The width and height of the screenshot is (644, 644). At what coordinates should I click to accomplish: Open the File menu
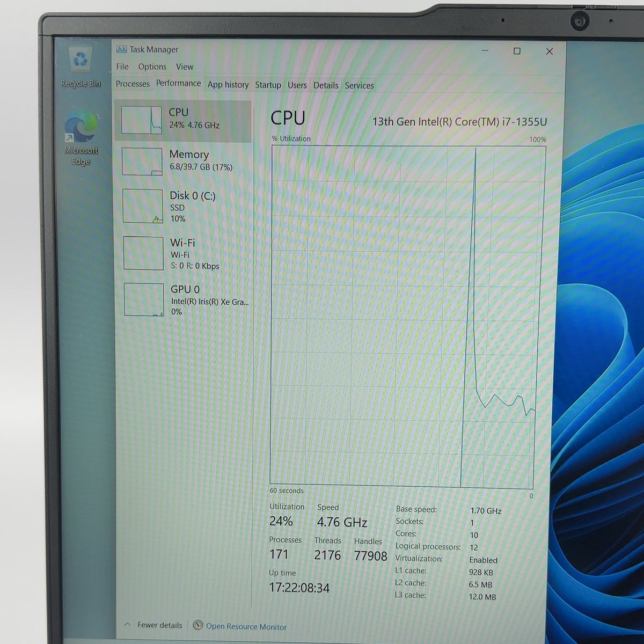[x=122, y=67]
